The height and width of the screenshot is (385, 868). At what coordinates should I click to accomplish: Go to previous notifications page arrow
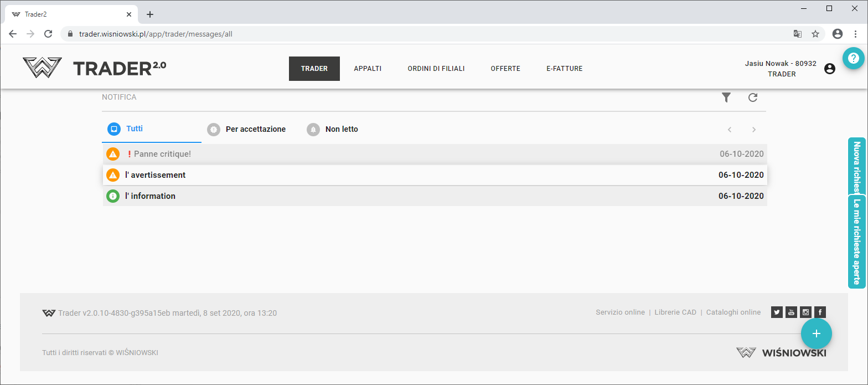(x=730, y=130)
